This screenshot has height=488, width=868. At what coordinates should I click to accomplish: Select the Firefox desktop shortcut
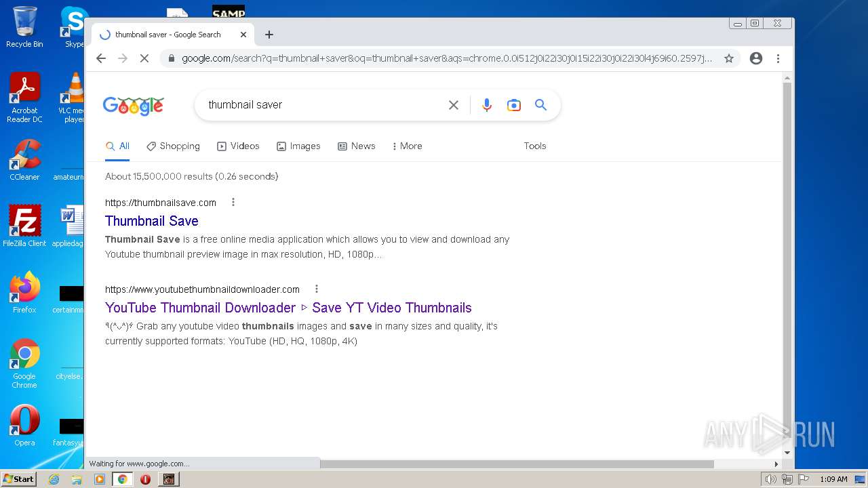click(24, 293)
